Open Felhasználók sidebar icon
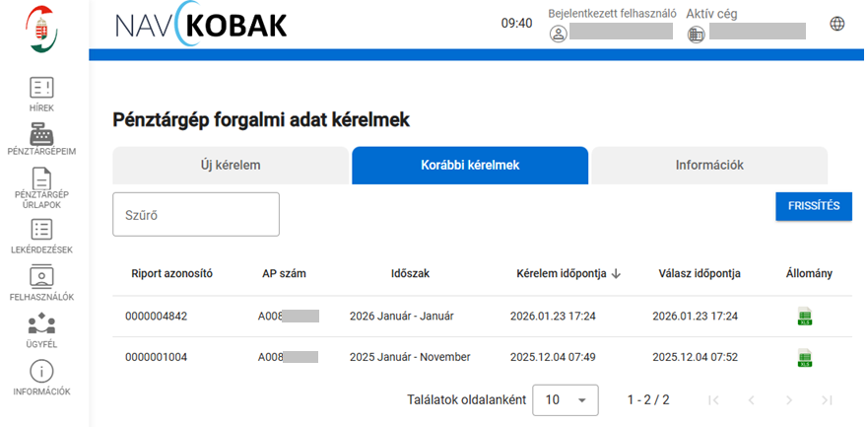Screen dimensions: 868x427 (x=41, y=277)
